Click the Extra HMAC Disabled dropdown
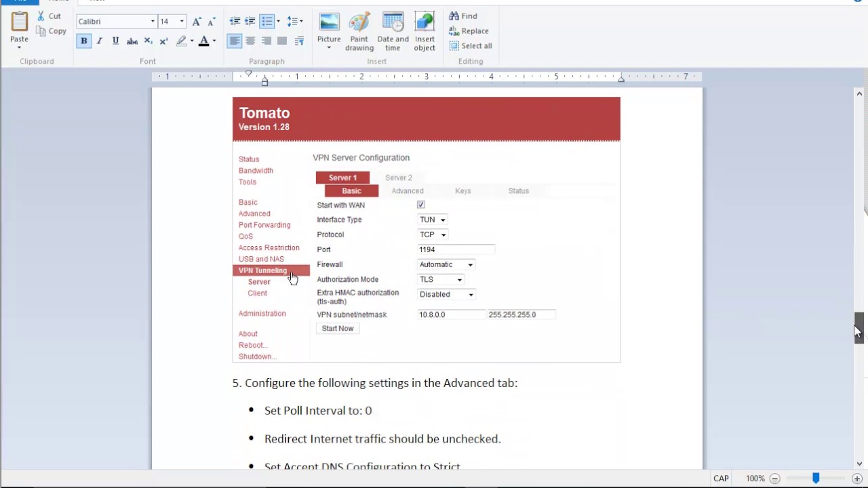This screenshot has height=488, width=868. tap(446, 294)
